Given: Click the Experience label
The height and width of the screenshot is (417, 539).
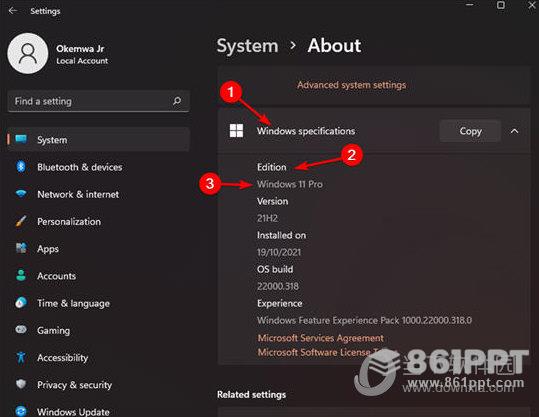Looking at the screenshot, I should [x=280, y=304].
